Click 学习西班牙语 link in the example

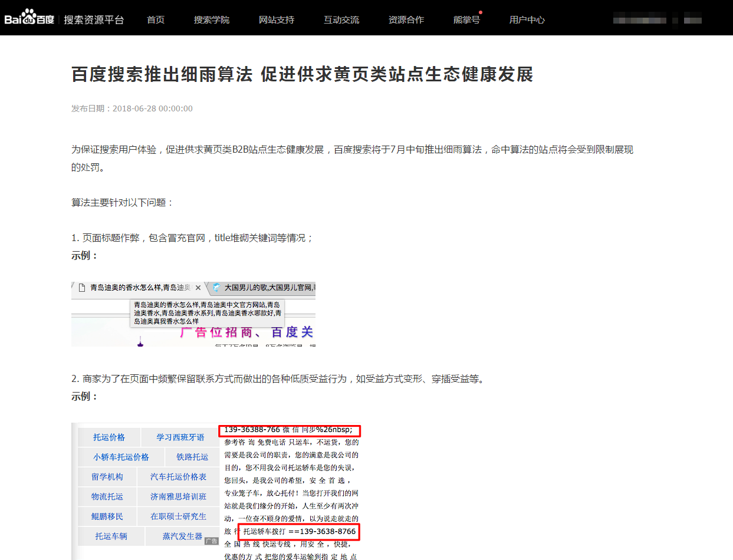[x=180, y=437]
